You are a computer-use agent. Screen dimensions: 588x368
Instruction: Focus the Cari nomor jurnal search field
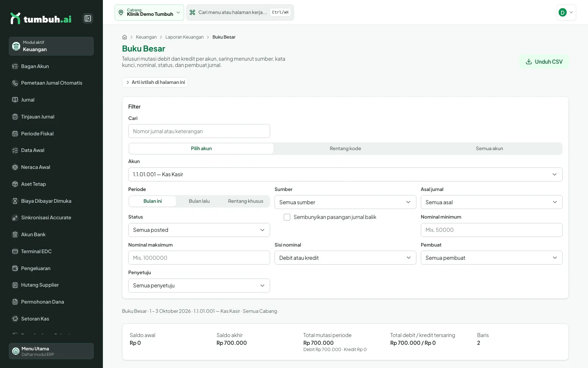pyautogui.click(x=199, y=131)
